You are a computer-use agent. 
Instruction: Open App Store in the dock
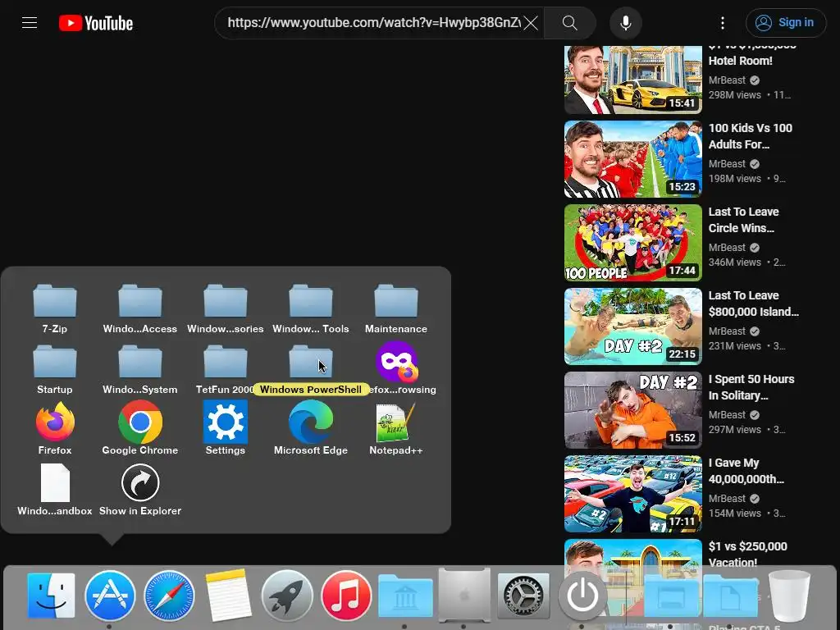(110, 596)
